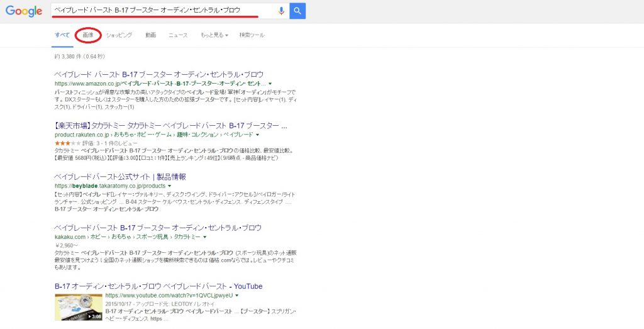Open the ニュース tab
Viewport: 644px width, 329px height.
tap(178, 35)
